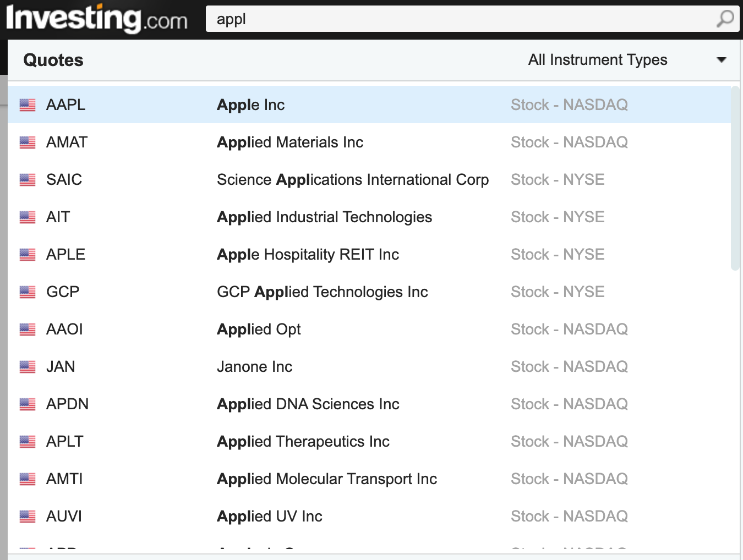Click the US flag beside JAN ticker
743x560 pixels.
click(x=28, y=367)
